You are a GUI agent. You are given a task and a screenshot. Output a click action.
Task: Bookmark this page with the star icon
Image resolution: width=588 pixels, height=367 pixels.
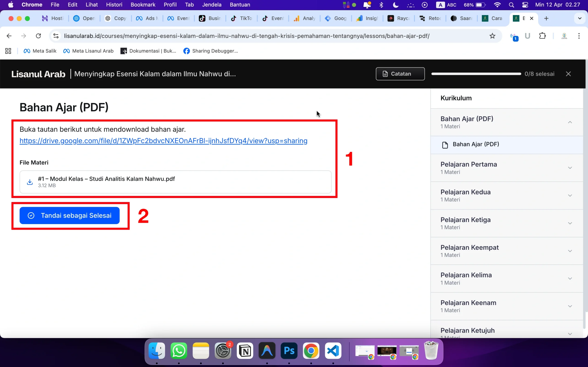pyautogui.click(x=492, y=36)
